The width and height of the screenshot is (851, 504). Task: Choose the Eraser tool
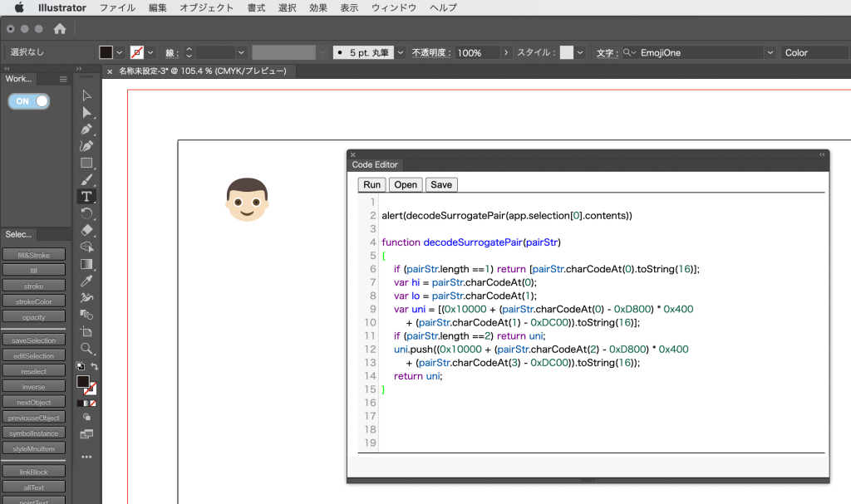tap(86, 230)
